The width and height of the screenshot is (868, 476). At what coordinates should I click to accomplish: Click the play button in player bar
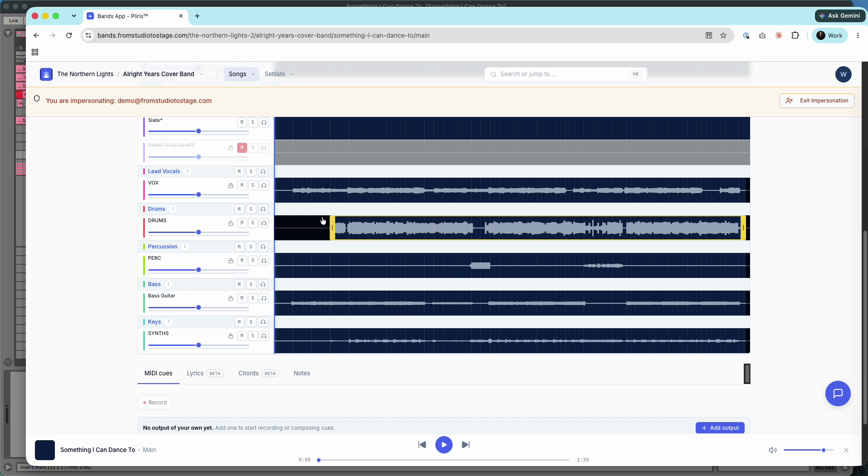pos(444,445)
